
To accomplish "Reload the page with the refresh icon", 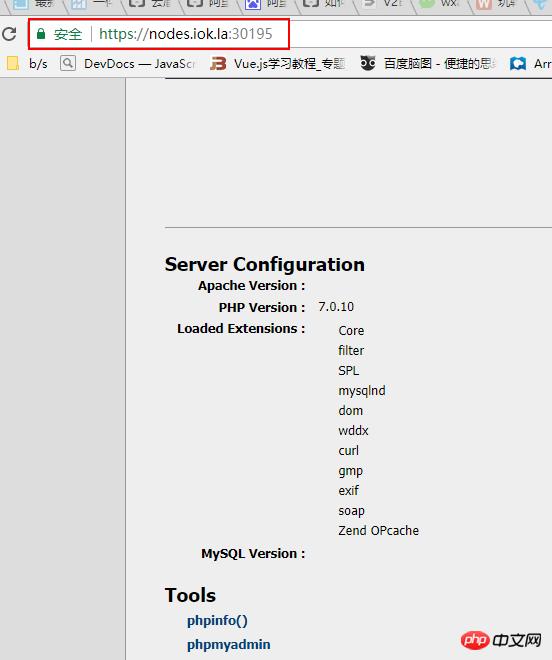I will pyautogui.click(x=9, y=34).
